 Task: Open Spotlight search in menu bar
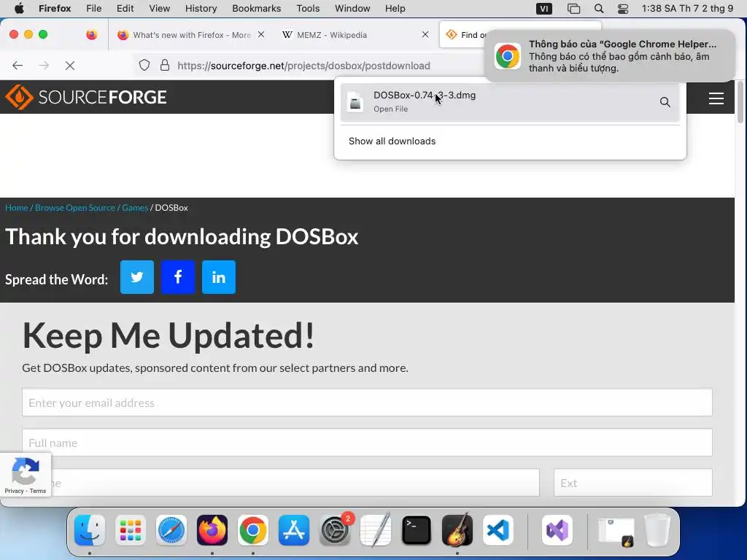pos(599,9)
